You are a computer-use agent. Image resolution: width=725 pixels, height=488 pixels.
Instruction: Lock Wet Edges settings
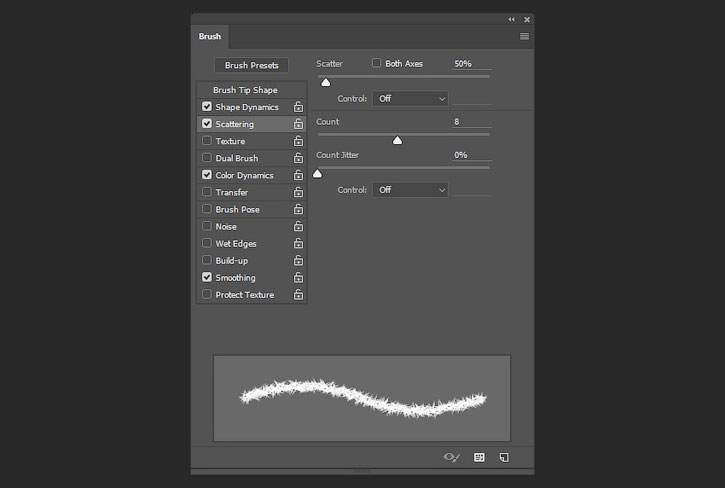pyautogui.click(x=298, y=244)
